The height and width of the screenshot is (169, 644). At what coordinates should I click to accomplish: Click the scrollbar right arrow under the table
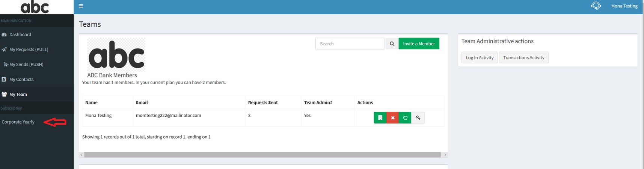click(x=445, y=155)
